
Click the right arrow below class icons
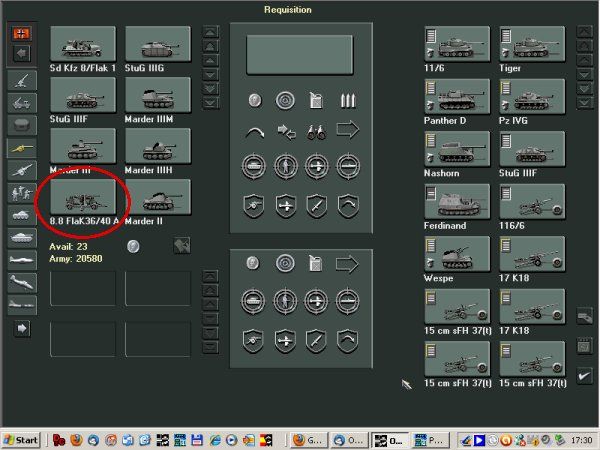pos(22,328)
